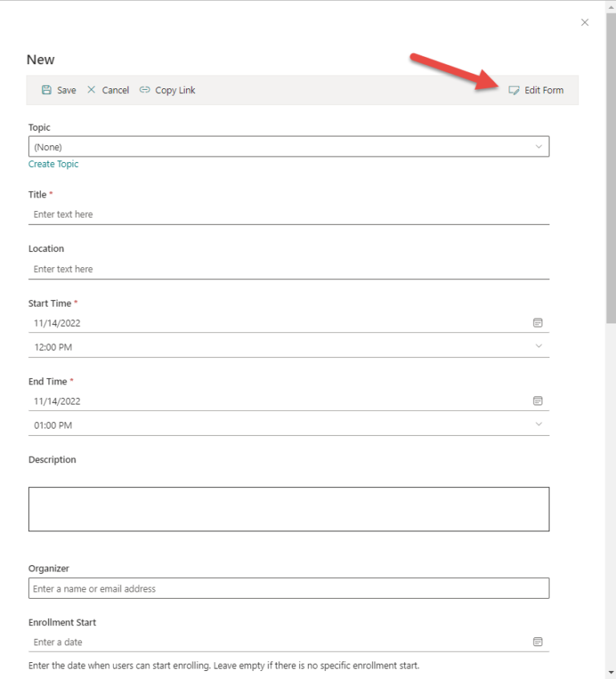Viewport: 616px width, 679px height.
Task: Click the Title text field
Action: point(241,213)
